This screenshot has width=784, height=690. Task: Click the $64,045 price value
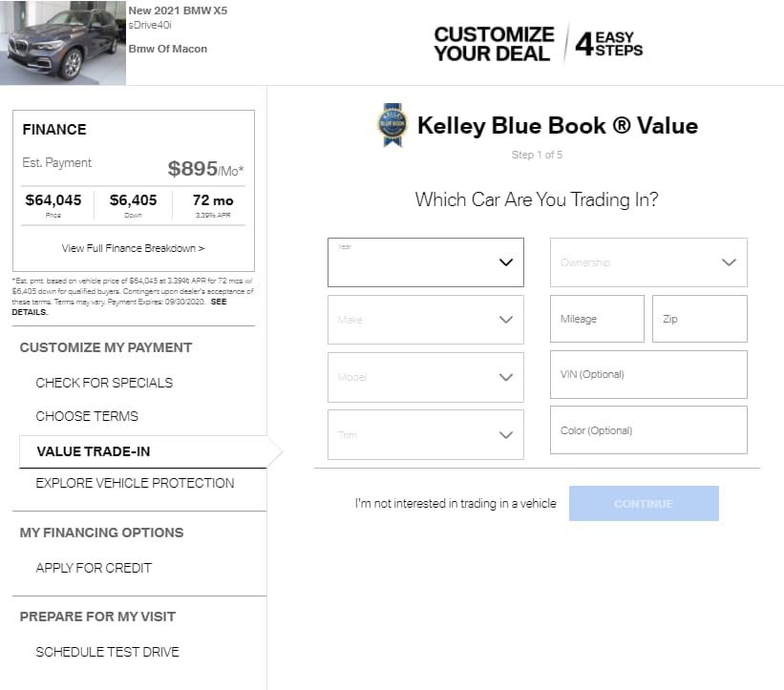[x=53, y=200]
